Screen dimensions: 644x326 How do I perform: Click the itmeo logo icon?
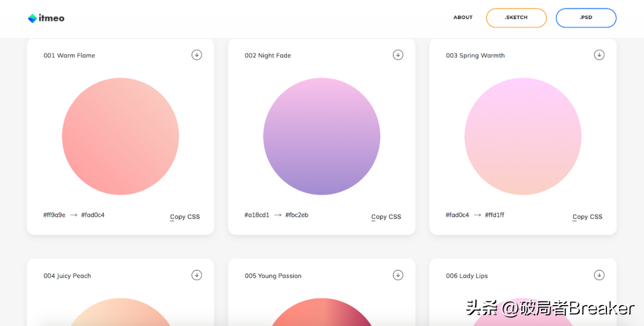pos(32,19)
